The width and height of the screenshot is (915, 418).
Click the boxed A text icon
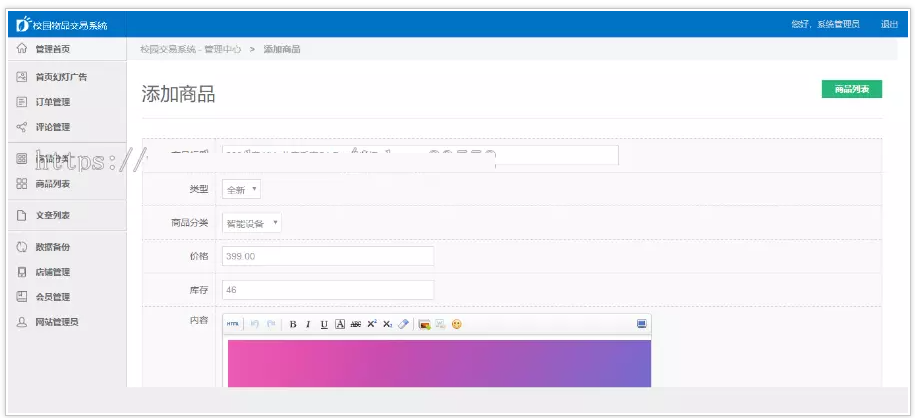pos(340,325)
